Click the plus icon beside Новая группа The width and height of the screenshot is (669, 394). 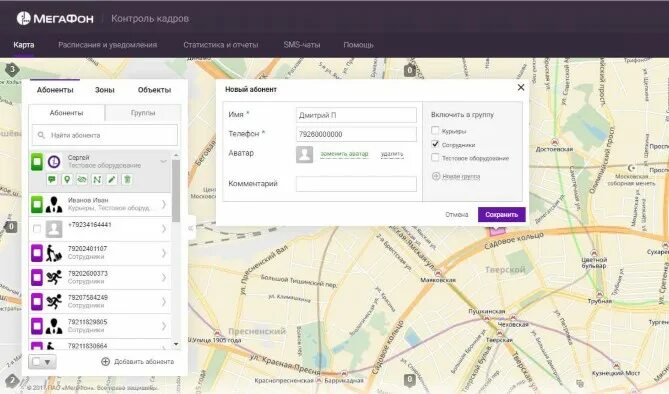click(436, 176)
